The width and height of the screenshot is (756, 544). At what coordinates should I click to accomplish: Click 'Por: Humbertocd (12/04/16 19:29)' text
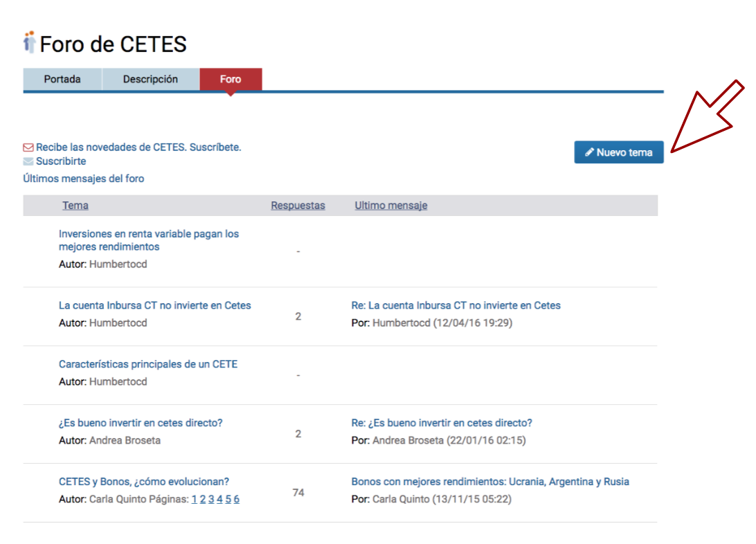431,323
